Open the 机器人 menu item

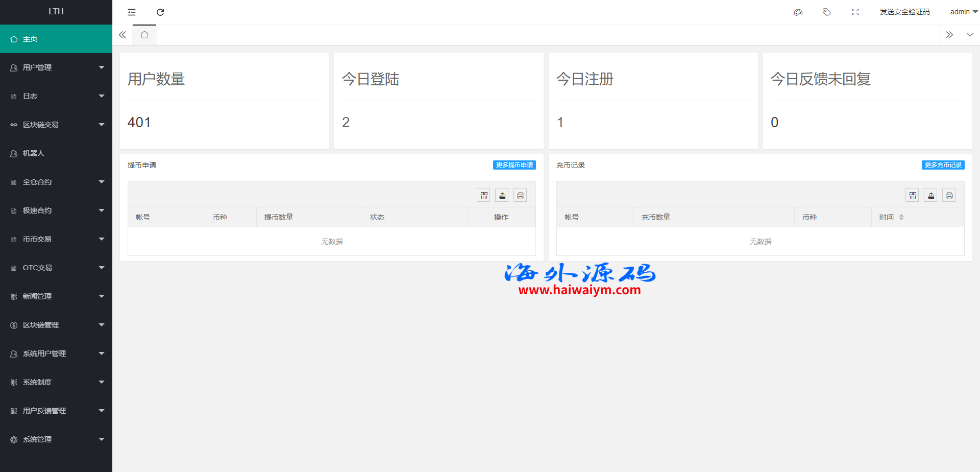pyautogui.click(x=56, y=153)
